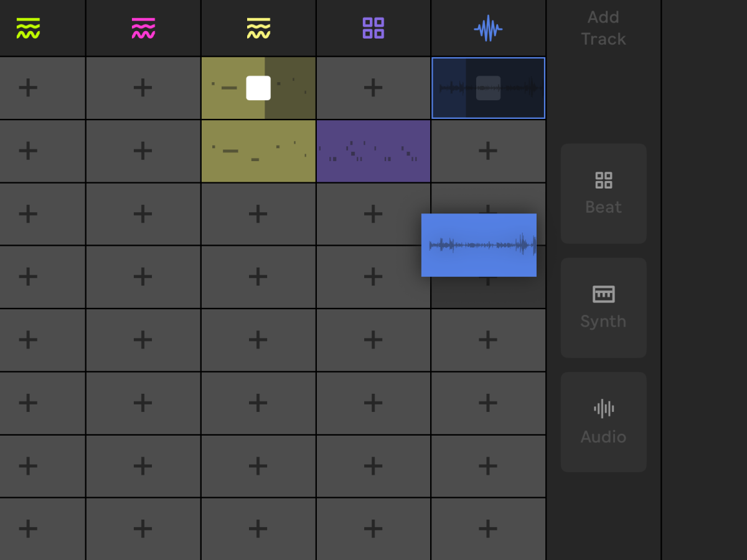Launch the purple beat clip
Viewport: 747px width, 560px height.
coord(374,151)
